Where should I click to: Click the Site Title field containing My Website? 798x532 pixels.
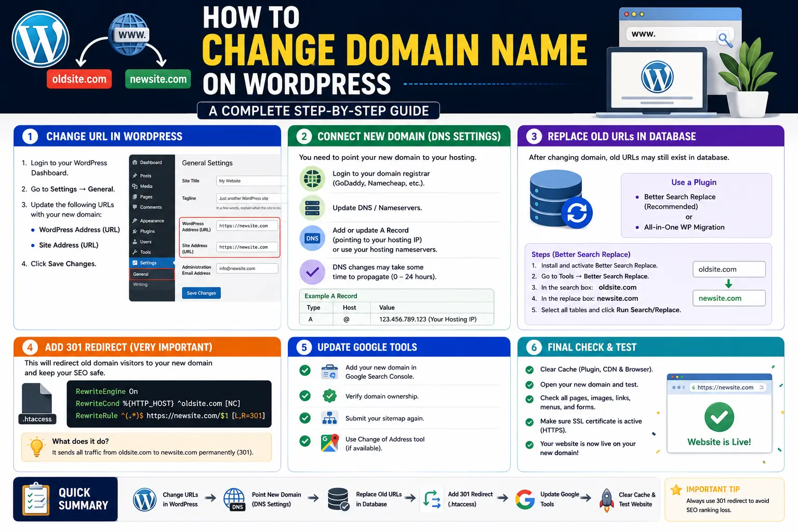[248, 181]
